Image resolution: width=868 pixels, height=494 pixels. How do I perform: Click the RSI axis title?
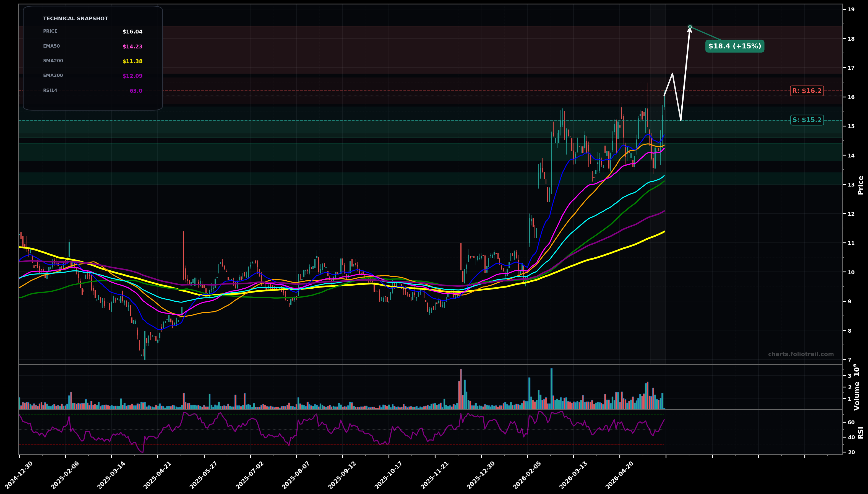point(861,433)
